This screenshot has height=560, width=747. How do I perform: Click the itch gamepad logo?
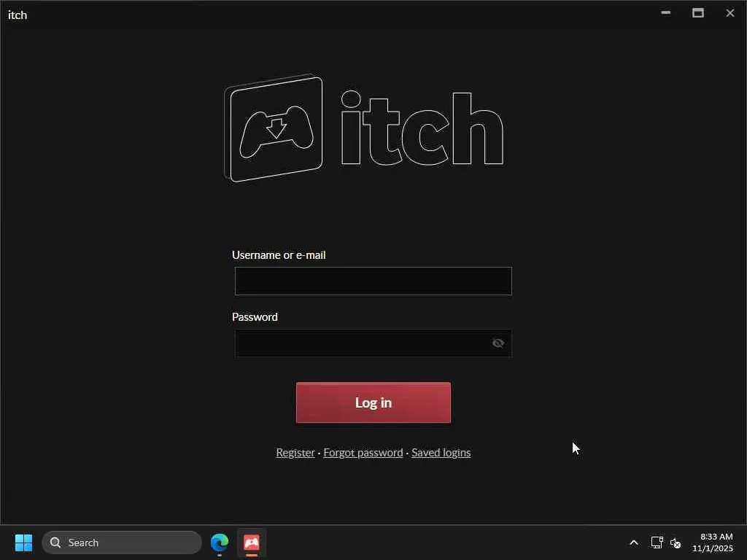(x=274, y=128)
